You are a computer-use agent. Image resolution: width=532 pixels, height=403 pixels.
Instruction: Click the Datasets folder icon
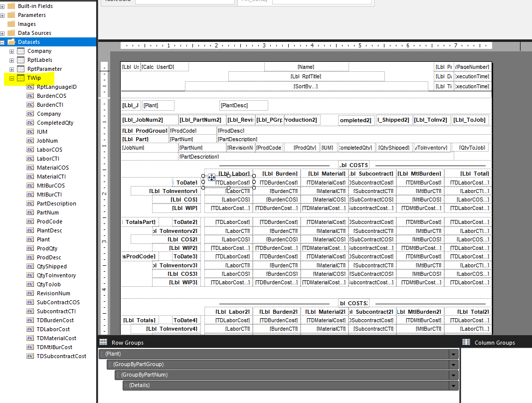tap(11, 42)
